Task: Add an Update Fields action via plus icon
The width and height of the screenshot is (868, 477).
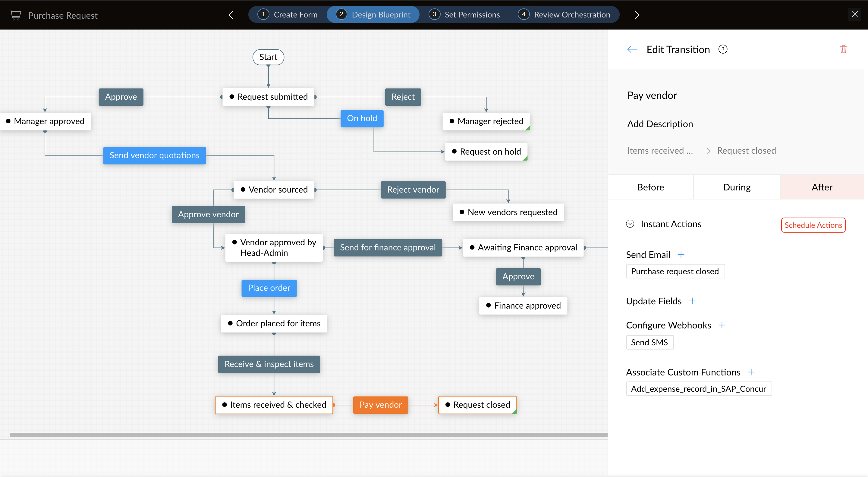Action: pos(693,301)
